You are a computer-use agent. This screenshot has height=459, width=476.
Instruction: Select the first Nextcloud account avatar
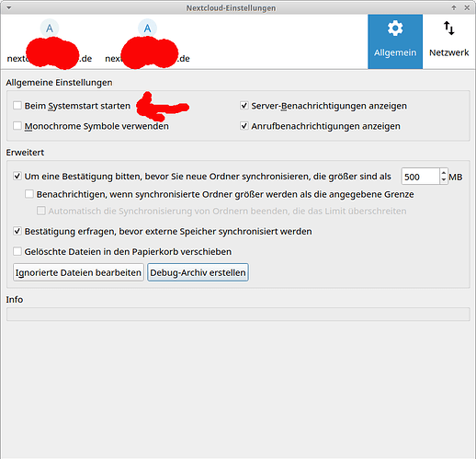[50, 29]
